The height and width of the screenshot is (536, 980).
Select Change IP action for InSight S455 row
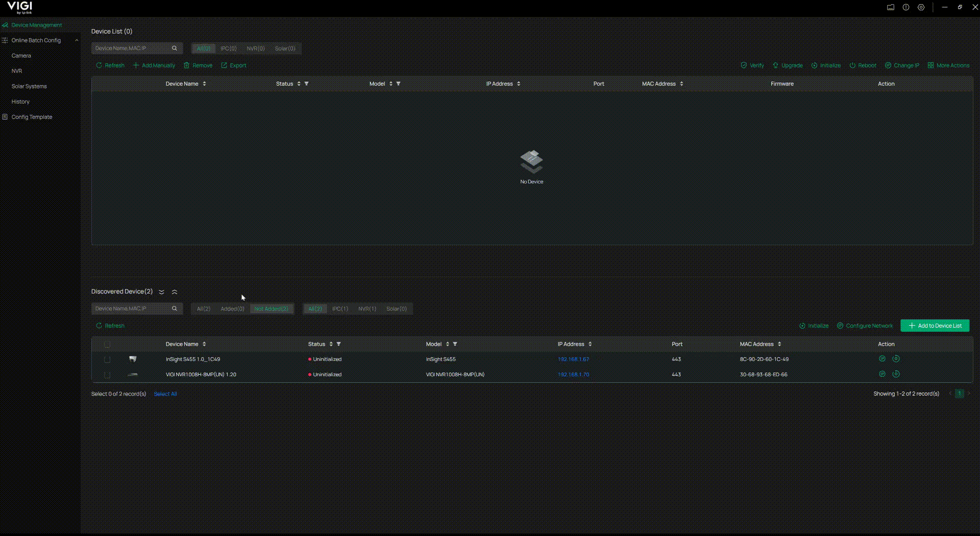883,359
